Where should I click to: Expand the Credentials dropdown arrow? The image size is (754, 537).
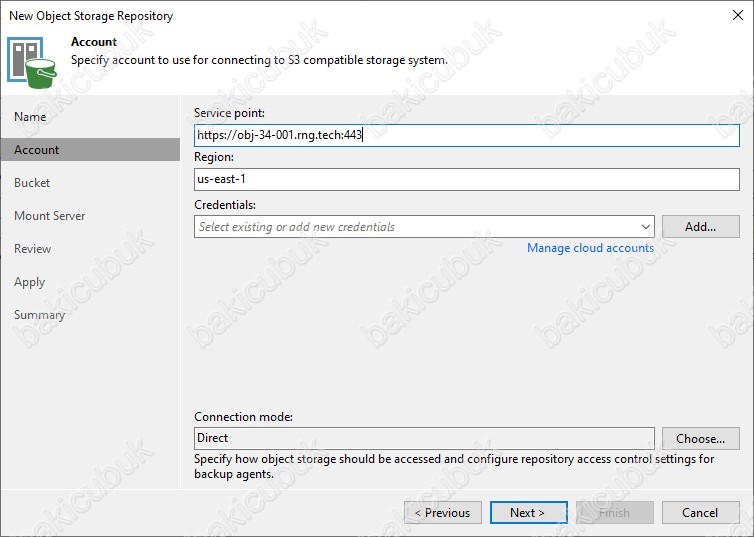pyautogui.click(x=645, y=227)
